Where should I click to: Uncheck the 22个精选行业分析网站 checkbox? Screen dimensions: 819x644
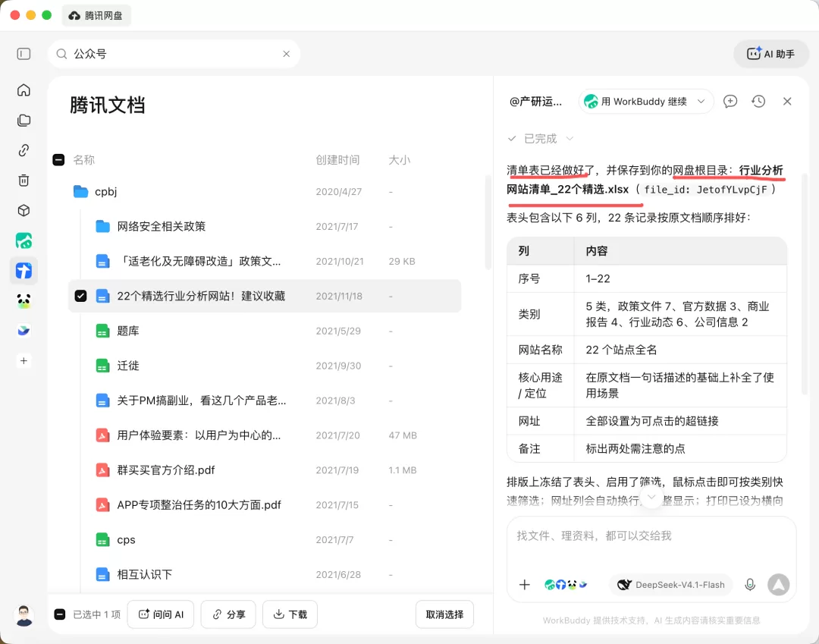pyautogui.click(x=80, y=296)
